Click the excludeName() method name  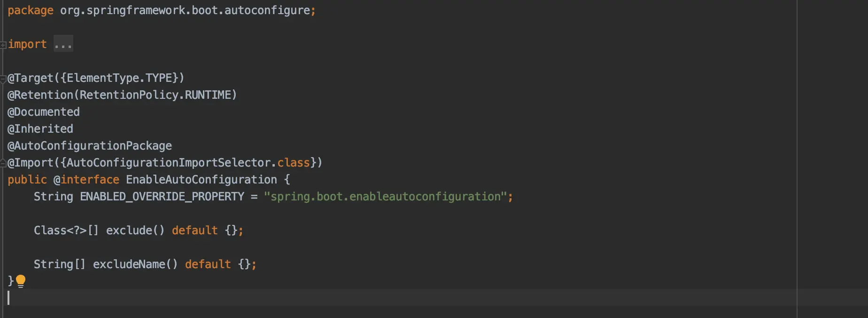pos(135,264)
